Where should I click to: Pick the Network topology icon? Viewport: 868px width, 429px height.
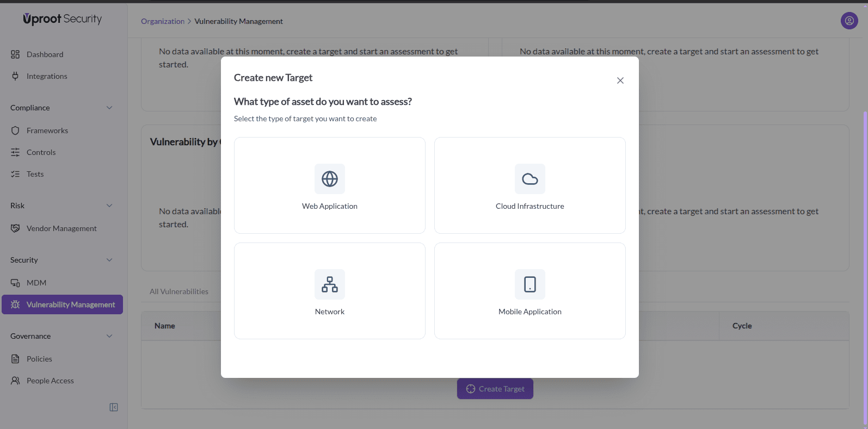[330, 284]
